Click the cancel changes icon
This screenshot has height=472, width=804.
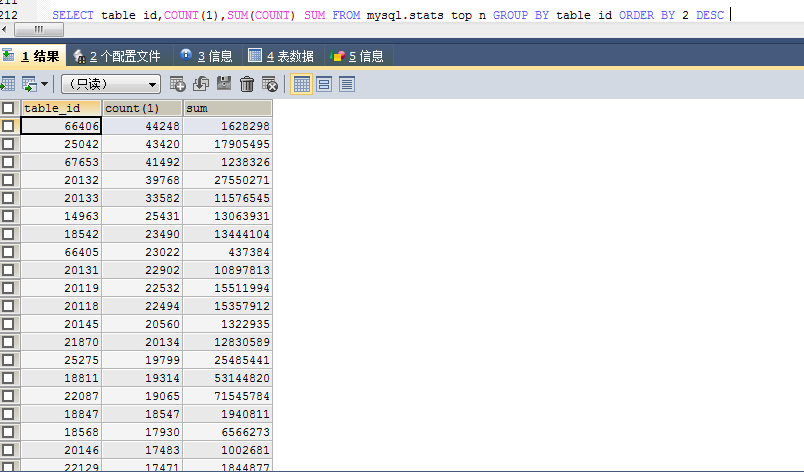(x=269, y=84)
